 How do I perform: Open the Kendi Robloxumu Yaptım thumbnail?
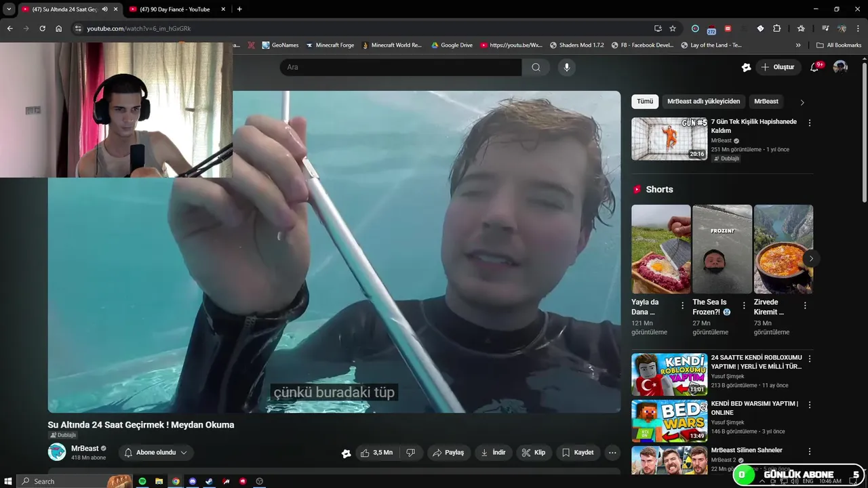tap(669, 374)
